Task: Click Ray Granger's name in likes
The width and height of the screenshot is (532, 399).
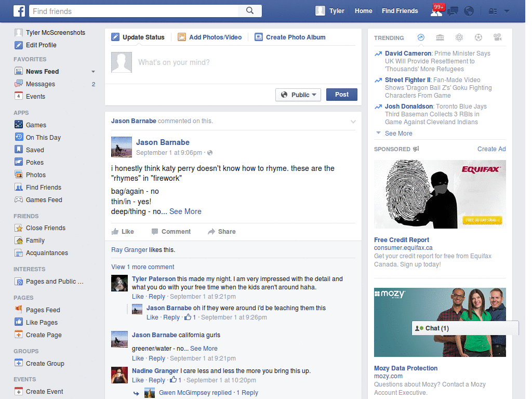Action: [x=129, y=250]
